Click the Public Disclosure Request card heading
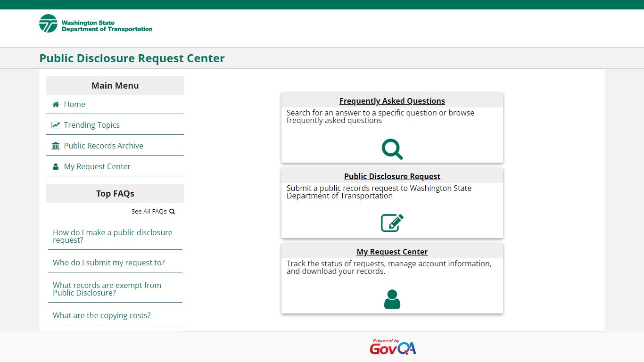The height and width of the screenshot is (362, 644). [x=392, y=176]
